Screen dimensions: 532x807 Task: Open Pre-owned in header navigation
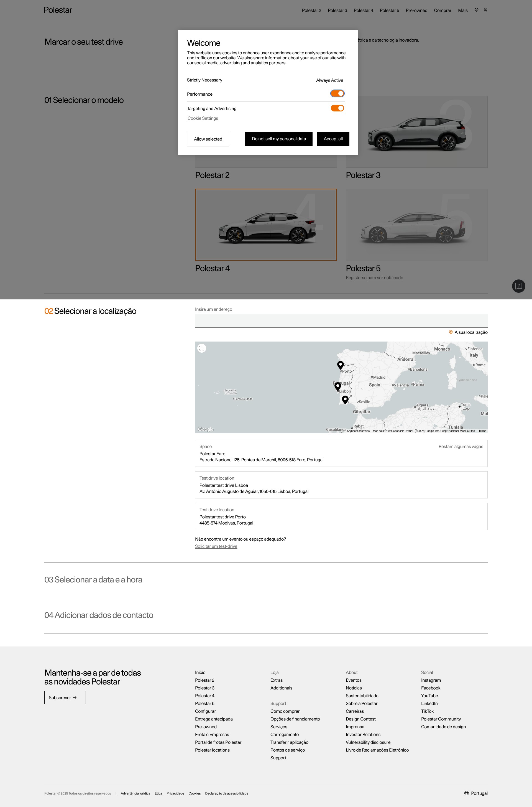pos(416,11)
